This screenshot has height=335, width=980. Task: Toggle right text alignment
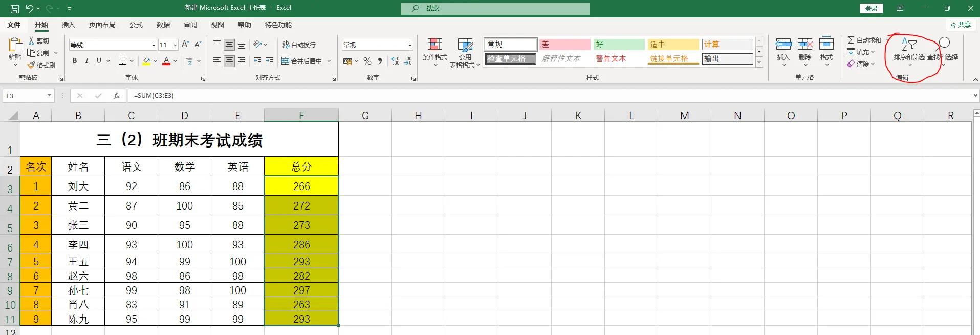[x=242, y=61]
